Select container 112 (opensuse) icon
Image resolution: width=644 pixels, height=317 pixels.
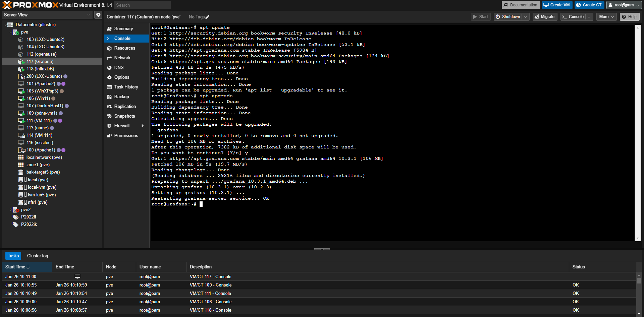[21, 54]
